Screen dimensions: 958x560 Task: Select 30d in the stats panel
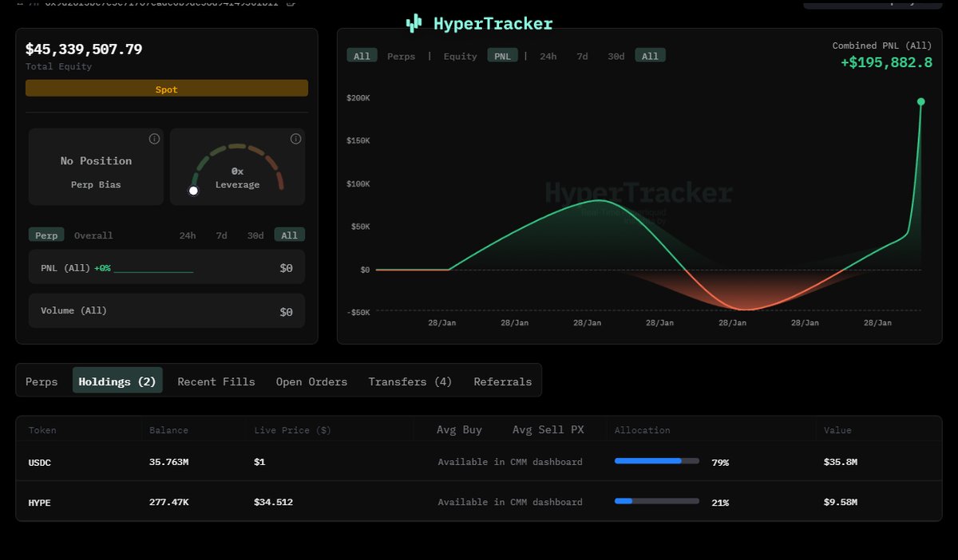click(255, 235)
